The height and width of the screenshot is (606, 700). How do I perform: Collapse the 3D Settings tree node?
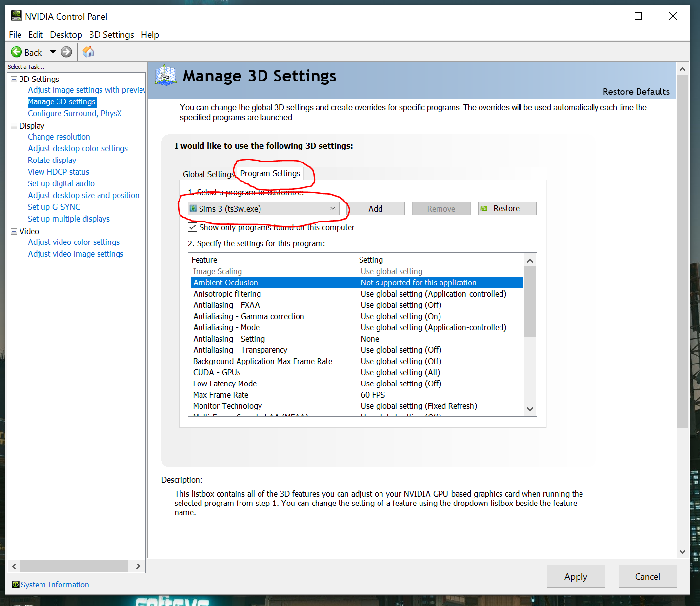tap(14, 79)
